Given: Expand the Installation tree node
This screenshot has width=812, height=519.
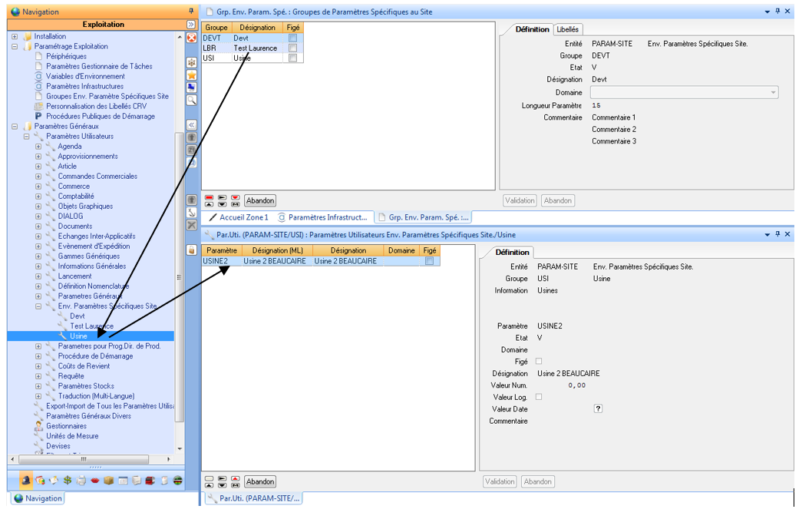Looking at the screenshot, I should point(15,36).
